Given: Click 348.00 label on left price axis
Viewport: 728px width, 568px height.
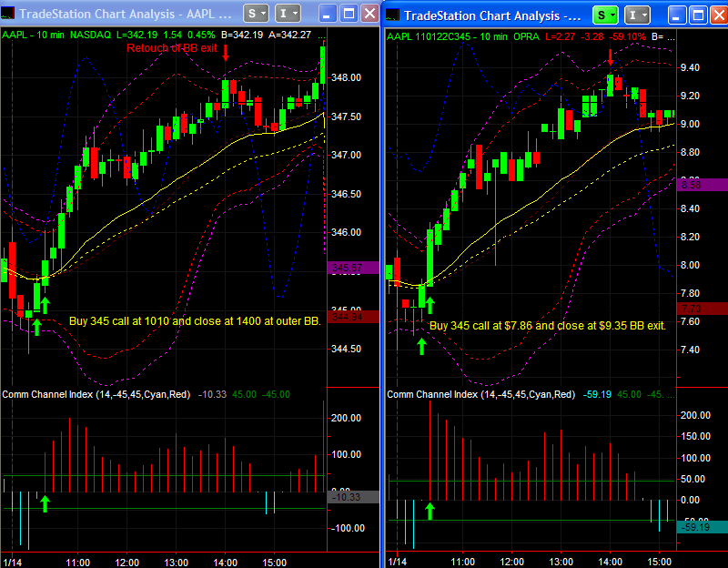Looking at the screenshot, I should click(346, 77).
